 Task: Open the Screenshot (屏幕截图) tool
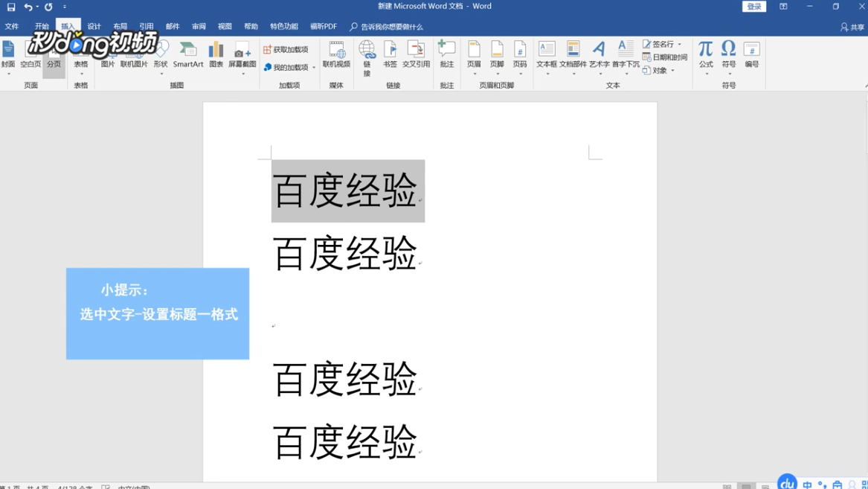tap(242, 54)
